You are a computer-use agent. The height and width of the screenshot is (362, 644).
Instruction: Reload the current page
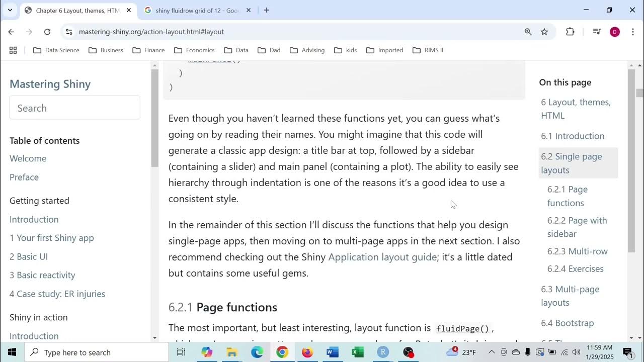coord(47,32)
